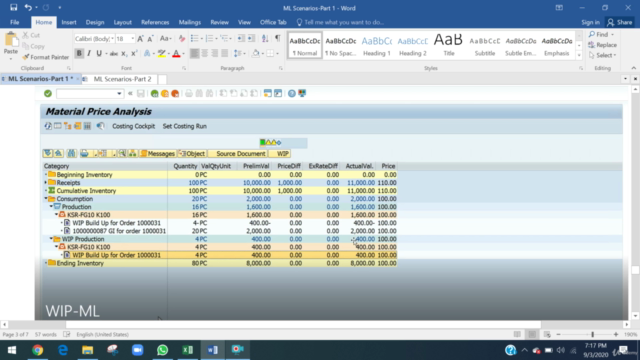
Task: Click the SAP Help question mark icon
Action: [x=291, y=93]
